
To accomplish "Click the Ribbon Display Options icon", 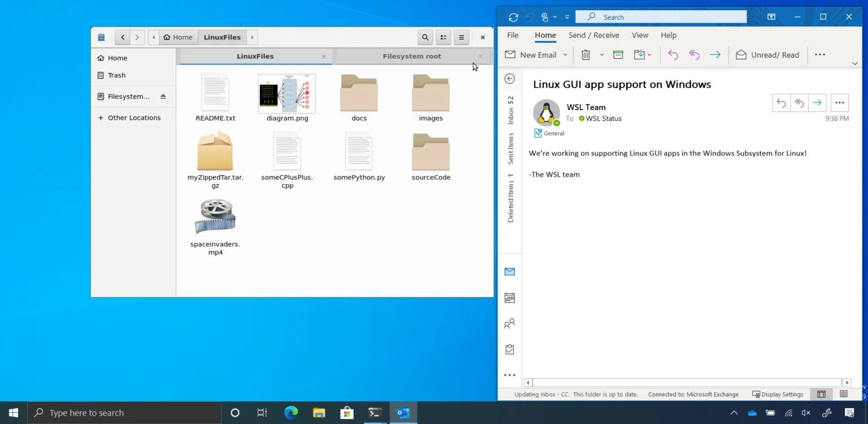I will (771, 17).
